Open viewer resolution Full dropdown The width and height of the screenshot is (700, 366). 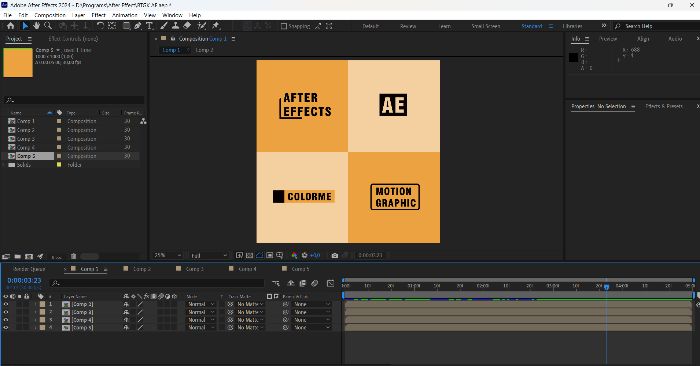click(x=209, y=255)
